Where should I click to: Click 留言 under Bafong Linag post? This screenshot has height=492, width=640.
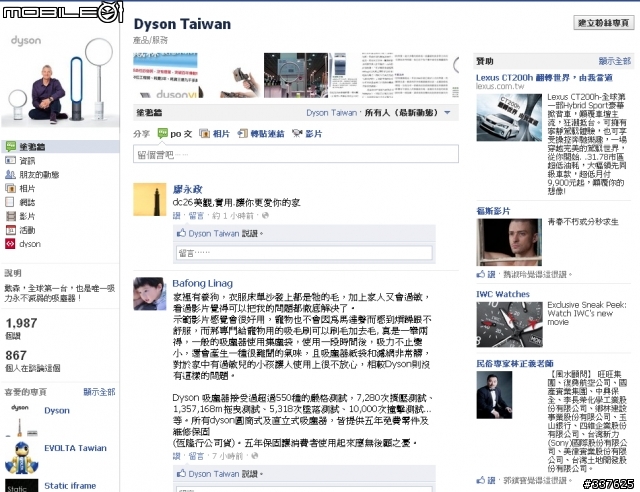pyautogui.click(x=196, y=456)
